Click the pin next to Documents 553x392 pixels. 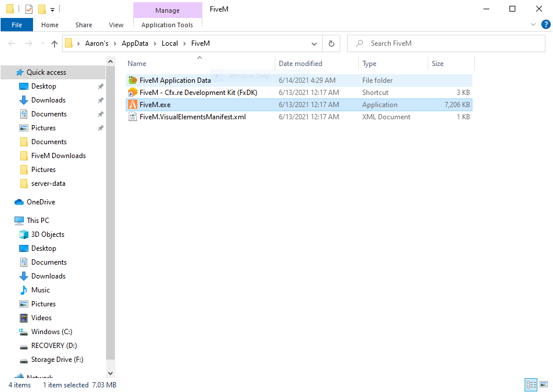100,114
